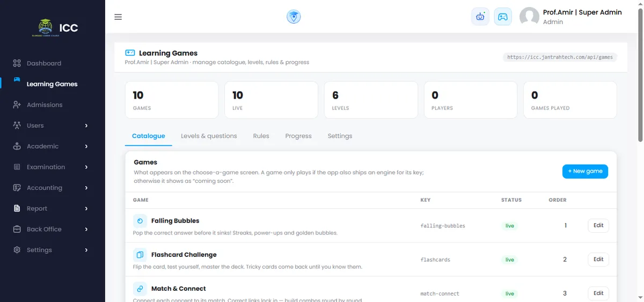The image size is (644, 302).
Task: Click the Report document icon
Action: coord(17,208)
